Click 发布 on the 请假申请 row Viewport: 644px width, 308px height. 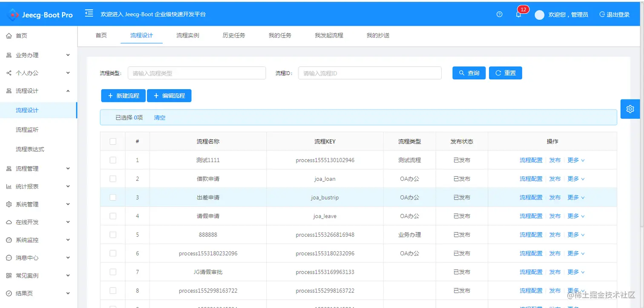[x=555, y=216]
